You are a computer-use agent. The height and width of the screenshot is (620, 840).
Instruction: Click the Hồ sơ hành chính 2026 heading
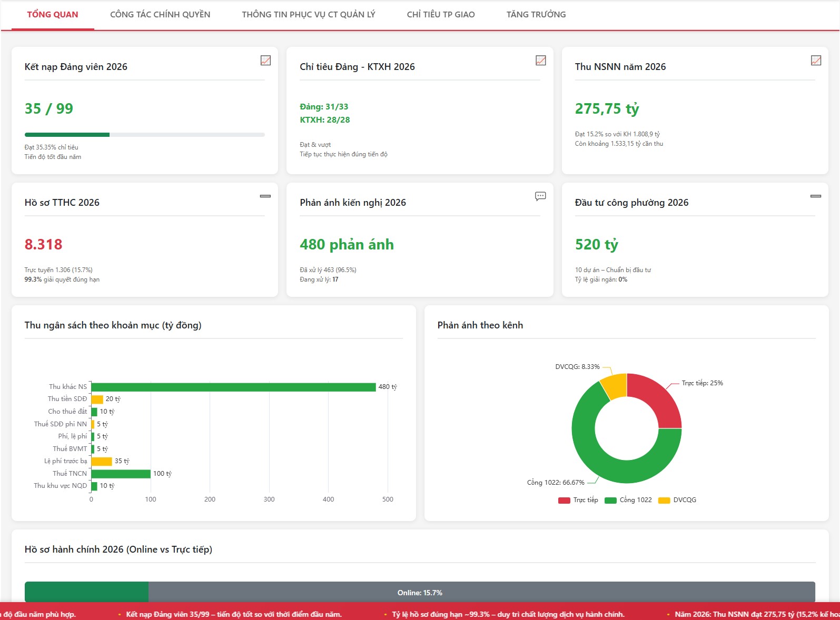(x=118, y=549)
